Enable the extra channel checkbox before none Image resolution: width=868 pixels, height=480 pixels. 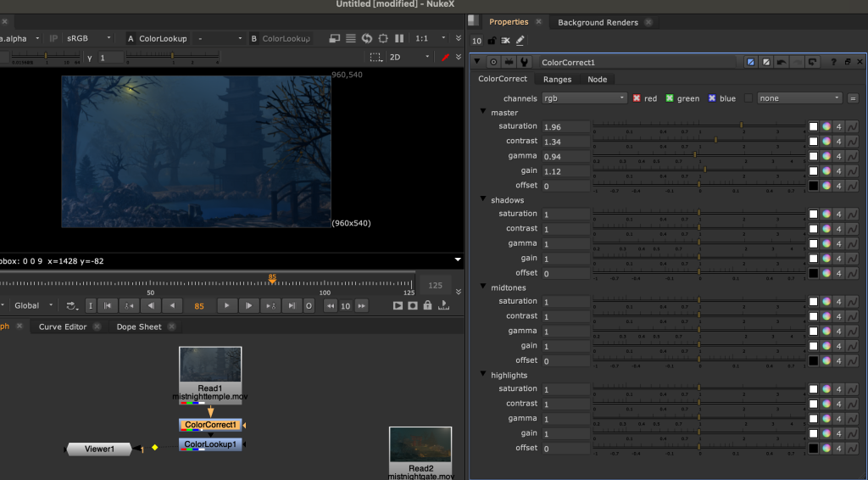click(x=748, y=98)
